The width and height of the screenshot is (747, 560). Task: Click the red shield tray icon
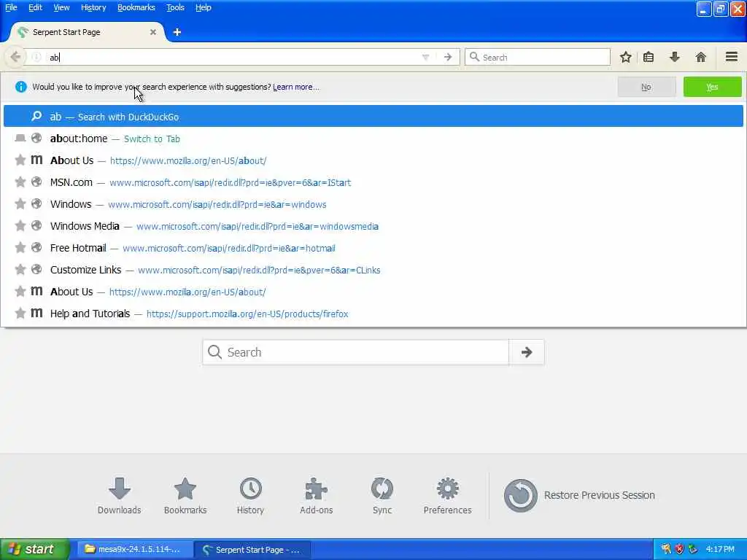[679, 550]
